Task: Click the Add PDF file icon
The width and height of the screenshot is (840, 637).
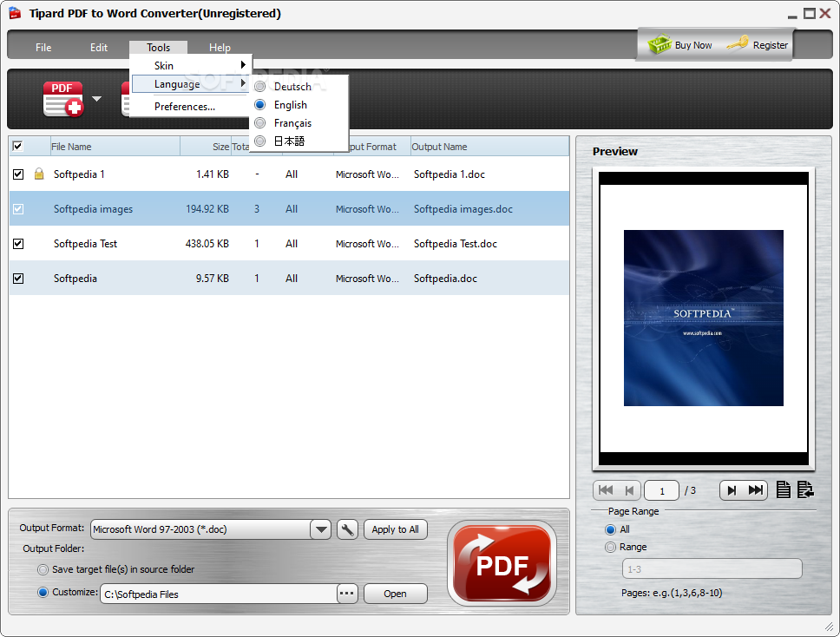Action: 63,99
